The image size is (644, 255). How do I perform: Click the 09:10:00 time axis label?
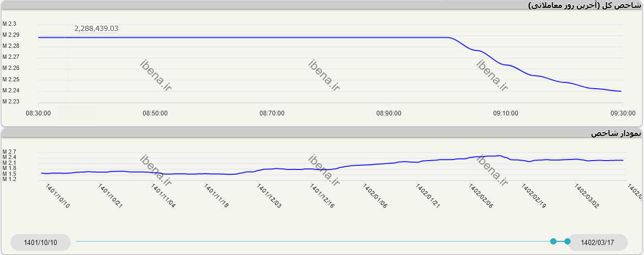[x=506, y=113]
